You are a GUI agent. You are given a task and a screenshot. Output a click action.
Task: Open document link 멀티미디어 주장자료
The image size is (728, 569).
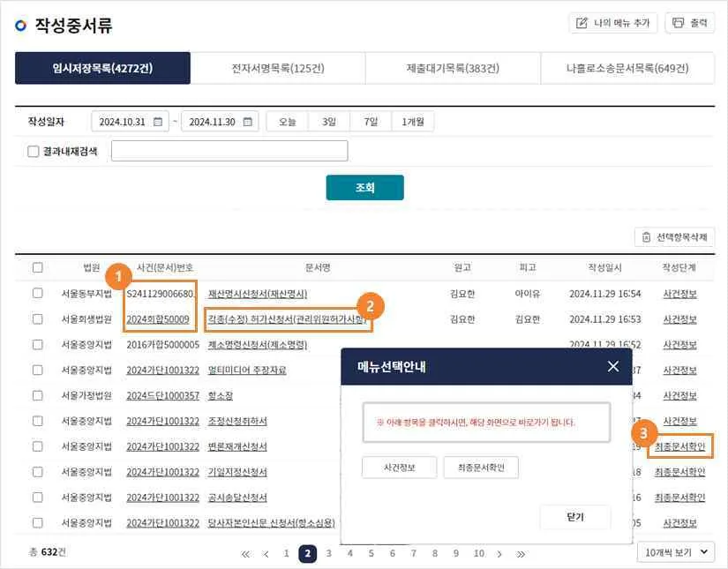pos(247,371)
